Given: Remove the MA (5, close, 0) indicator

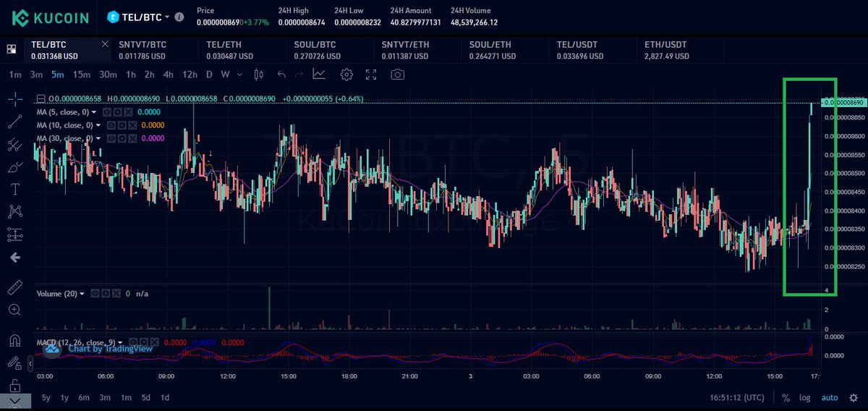Looking at the screenshot, I should click(x=128, y=112).
